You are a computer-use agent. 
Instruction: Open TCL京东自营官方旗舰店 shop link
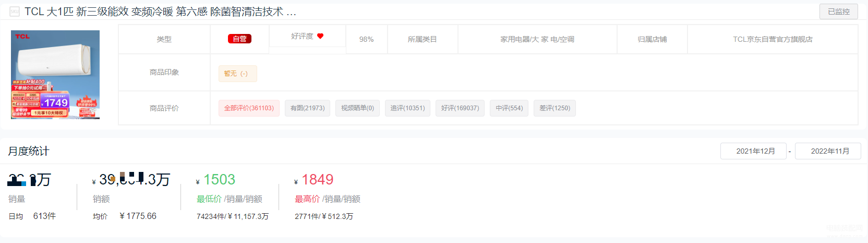tap(773, 39)
